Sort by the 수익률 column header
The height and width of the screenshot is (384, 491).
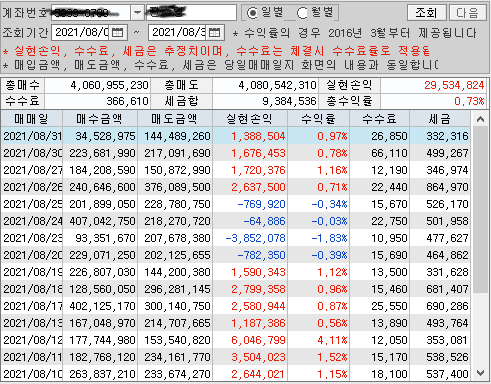[318, 119]
